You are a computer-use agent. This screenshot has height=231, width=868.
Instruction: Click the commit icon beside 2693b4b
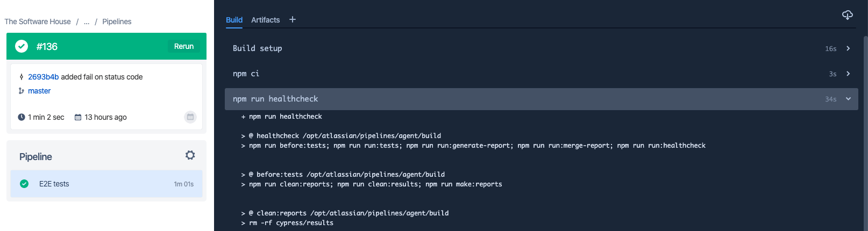pyautogui.click(x=22, y=77)
